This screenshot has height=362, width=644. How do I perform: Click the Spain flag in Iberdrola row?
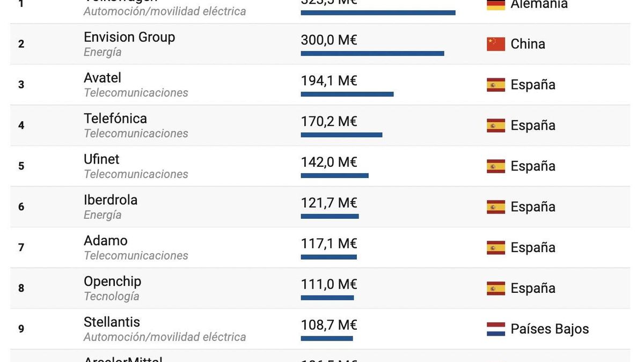point(495,207)
